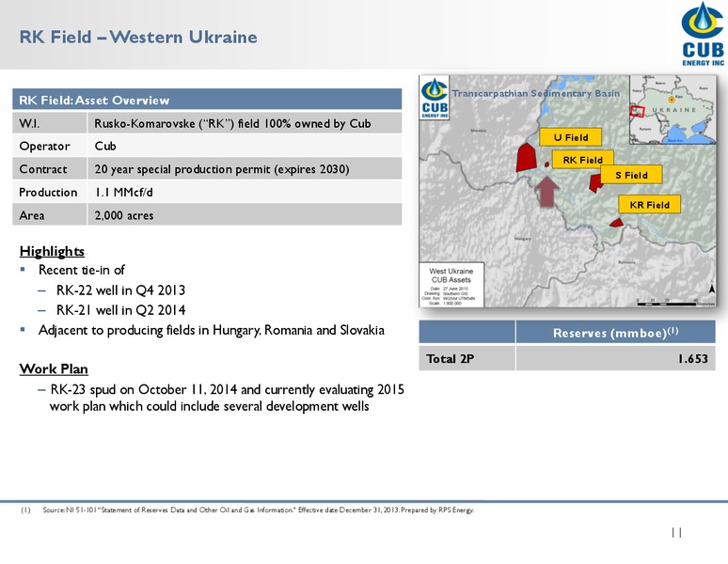Click the "2,000 acres" value
This screenshot has width=728, height=564.
[124, 215]
